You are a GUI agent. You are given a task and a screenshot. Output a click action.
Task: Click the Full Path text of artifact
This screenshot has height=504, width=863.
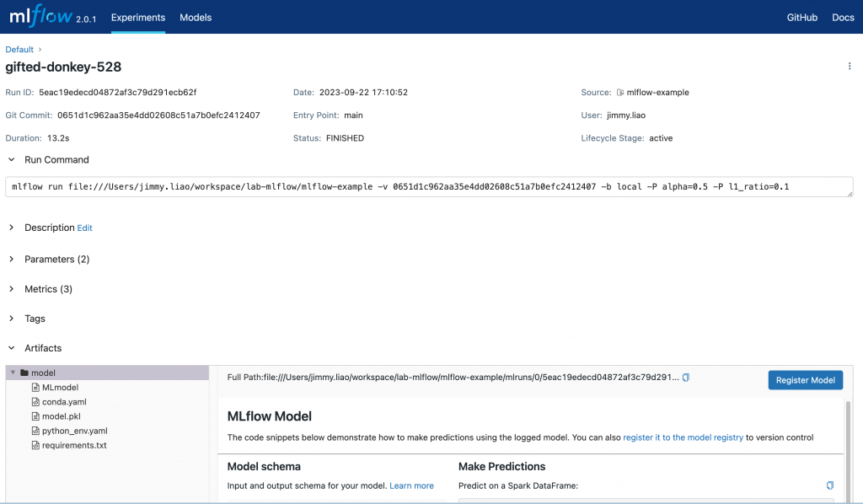pyautogui.click(x=453, y=378)
